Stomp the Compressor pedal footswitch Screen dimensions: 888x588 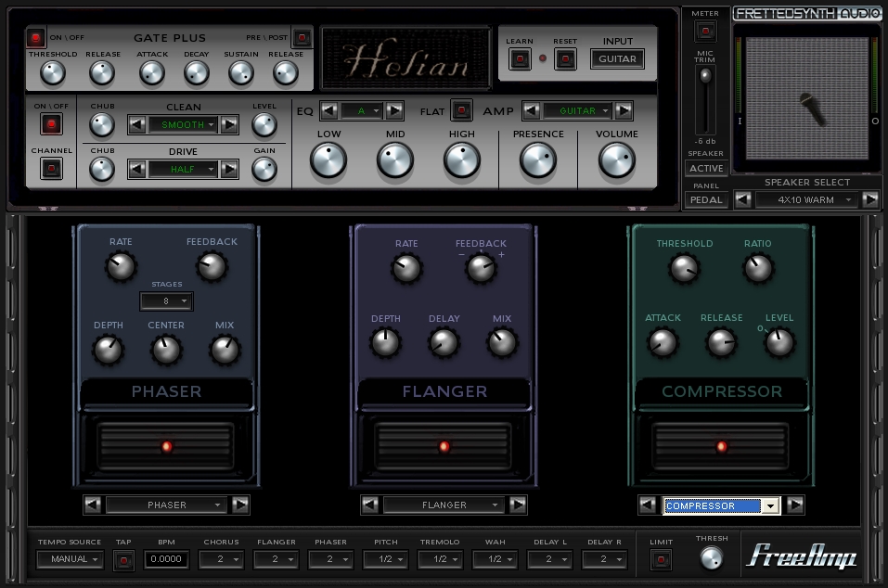721,446
